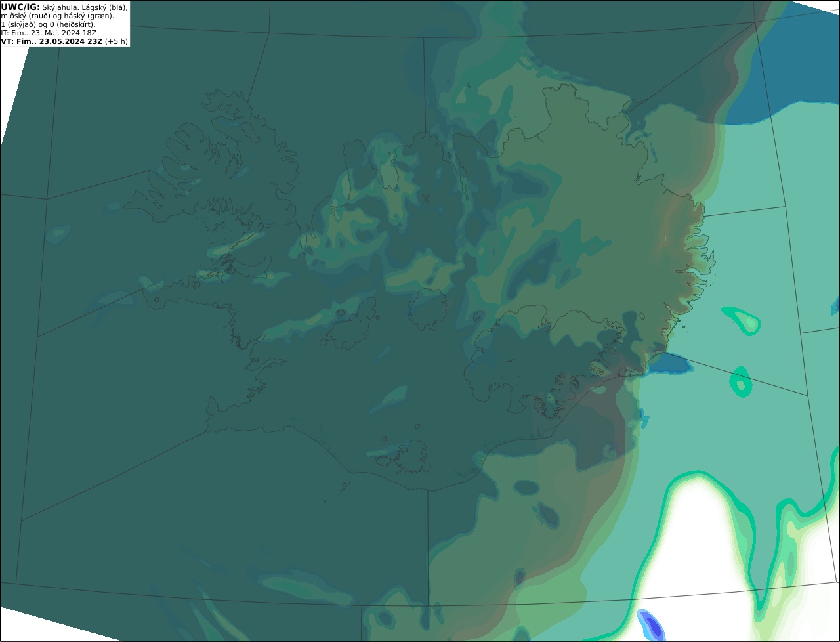Image resolution: width=840 pixels, height=642 pixels.
Task: Click the 'UWC/IG: Skýjahula' title line
Action: 64,7
